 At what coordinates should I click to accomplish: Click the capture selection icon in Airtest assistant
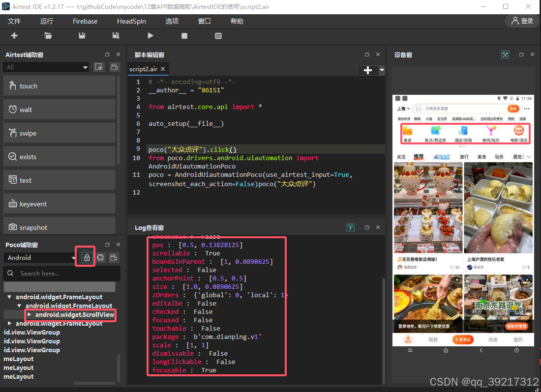(x=99, y=67)
